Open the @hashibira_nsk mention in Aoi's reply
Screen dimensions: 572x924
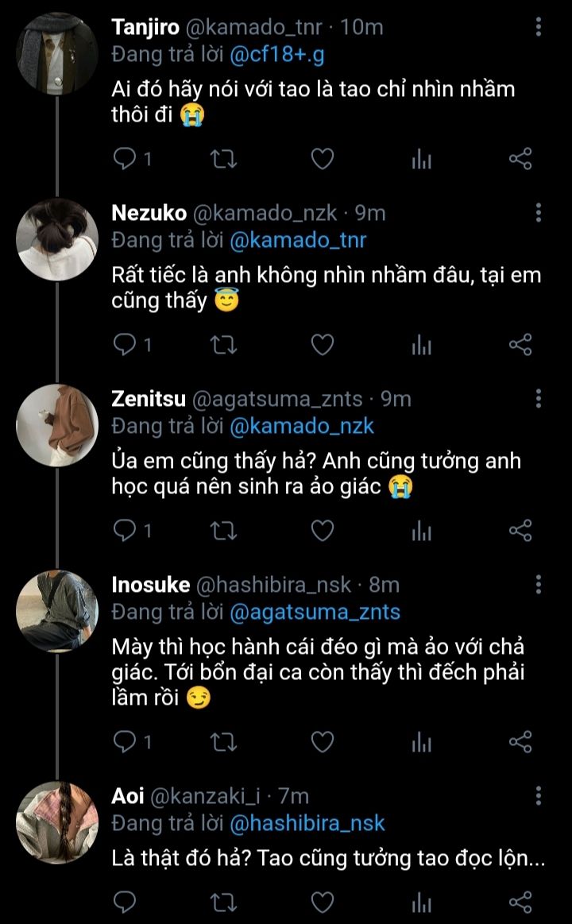click(x=307, y=823)
